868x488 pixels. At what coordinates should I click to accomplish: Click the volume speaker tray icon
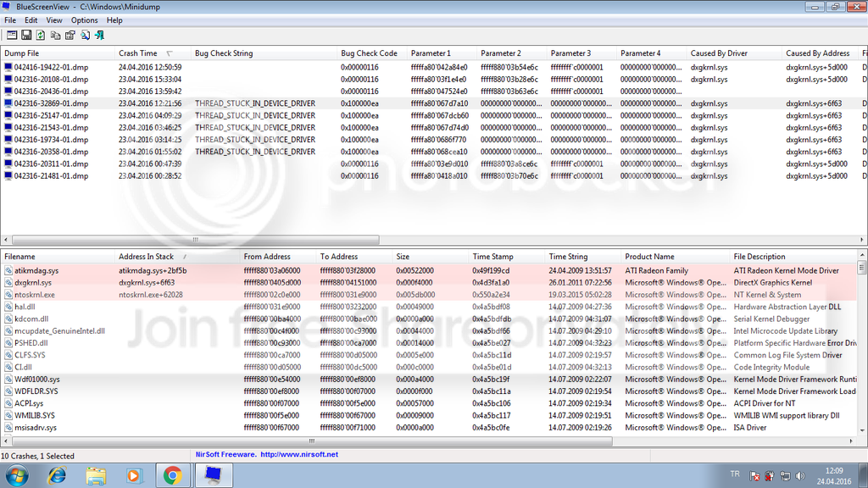(800, 476)
